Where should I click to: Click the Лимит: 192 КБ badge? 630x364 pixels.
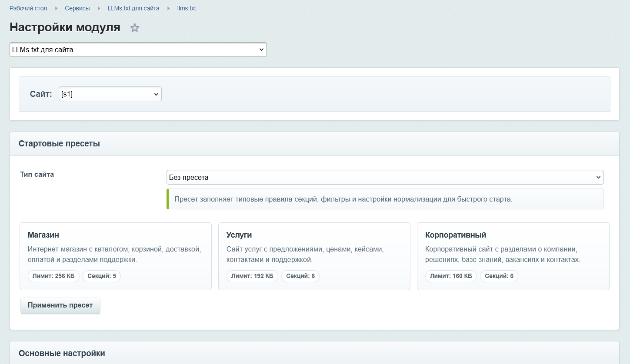point(253,276)
